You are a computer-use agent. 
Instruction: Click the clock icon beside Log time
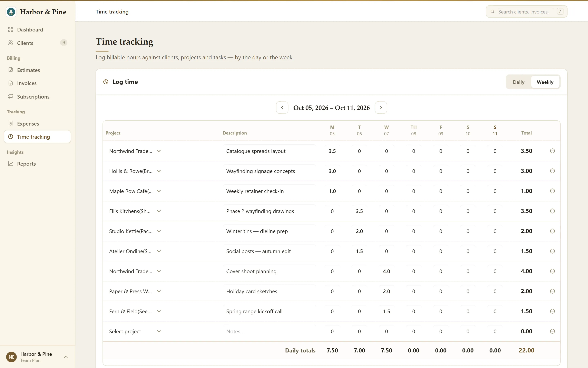106,82
